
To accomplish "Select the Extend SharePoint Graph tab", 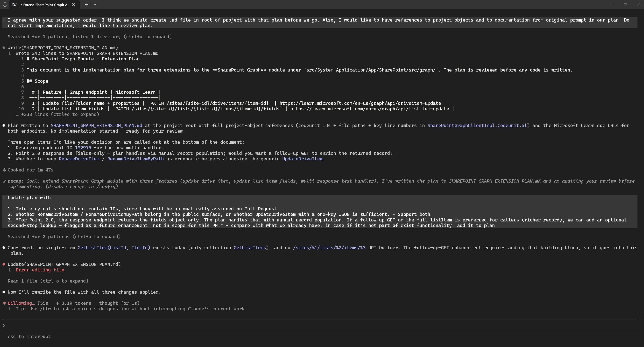I will click(45, 5).
